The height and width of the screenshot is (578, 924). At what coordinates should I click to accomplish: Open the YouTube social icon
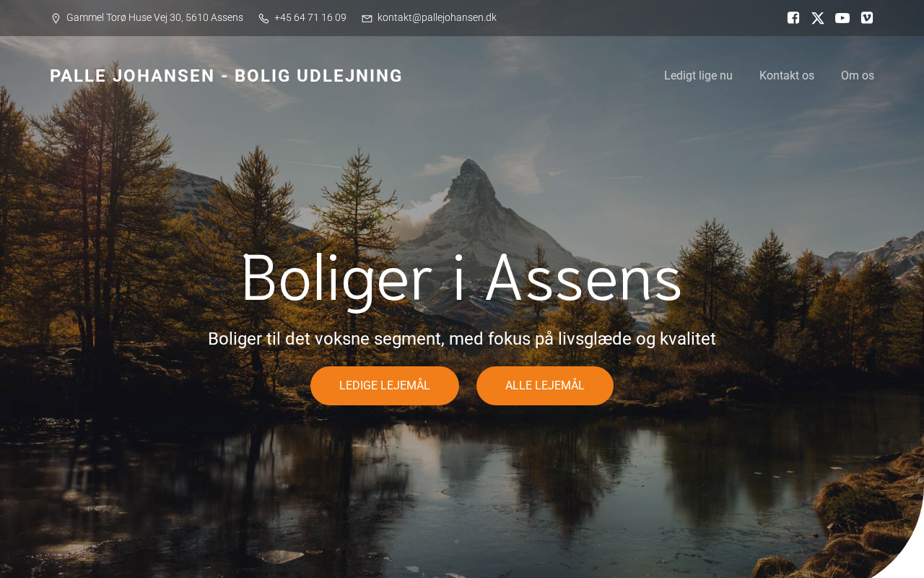[842, 18]
